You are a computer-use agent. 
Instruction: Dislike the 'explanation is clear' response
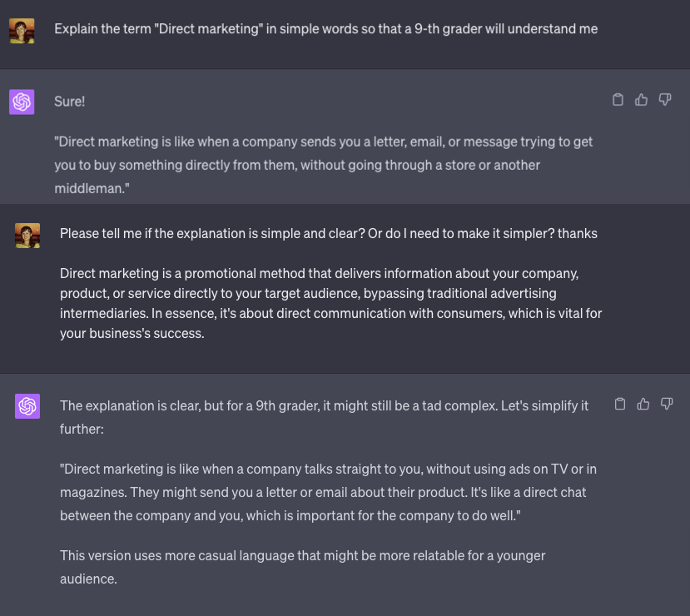[x=666, y=405]
